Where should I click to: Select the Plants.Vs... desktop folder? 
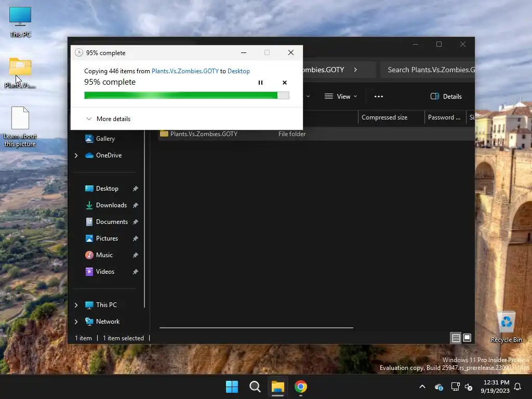(x=20, y=73)
